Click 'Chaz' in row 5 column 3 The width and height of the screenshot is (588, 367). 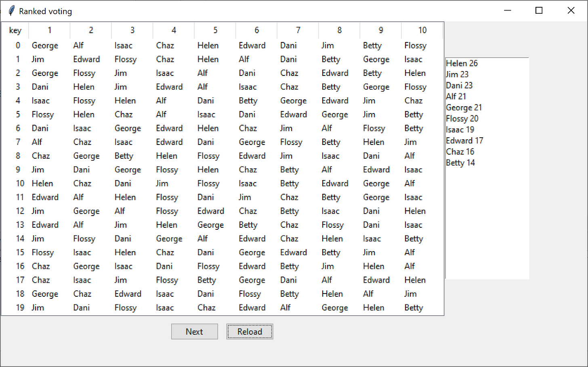pyautogui.click(x=124, y=114)
